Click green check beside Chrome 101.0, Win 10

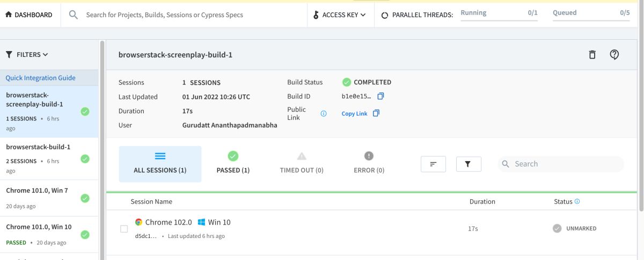coord(85,235)
